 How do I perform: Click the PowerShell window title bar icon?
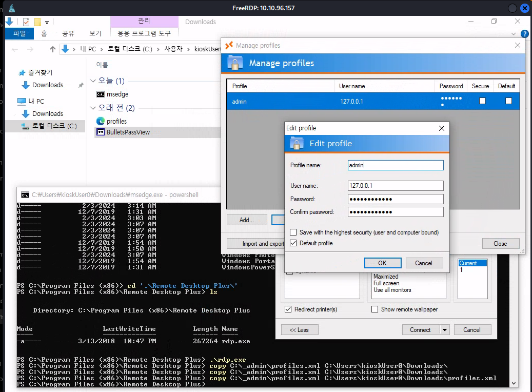click(25, 195)
